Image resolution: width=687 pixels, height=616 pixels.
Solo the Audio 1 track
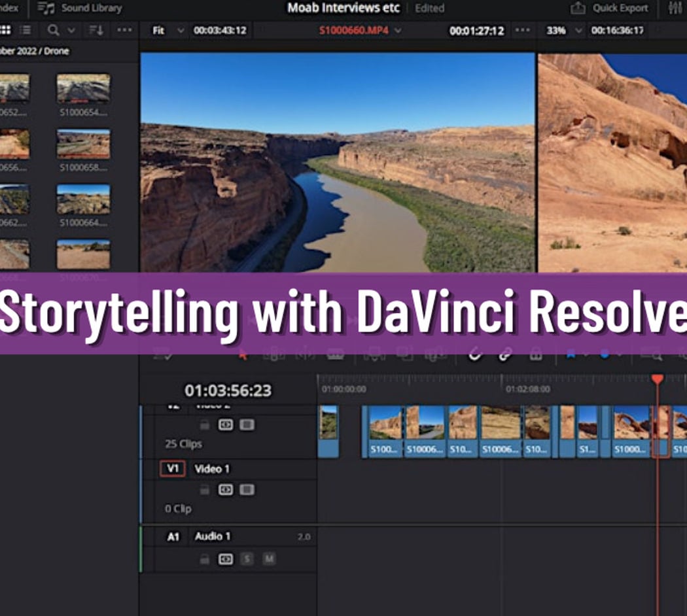247,558
